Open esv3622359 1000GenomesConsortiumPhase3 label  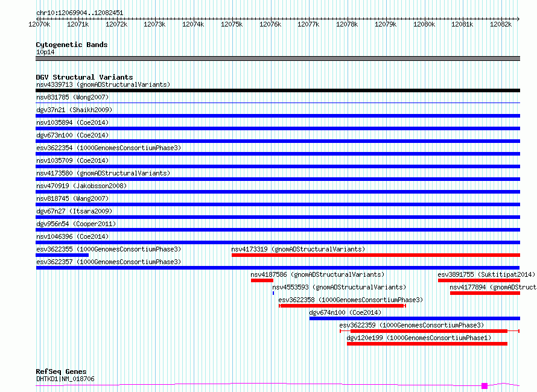(x=411, y=325)
